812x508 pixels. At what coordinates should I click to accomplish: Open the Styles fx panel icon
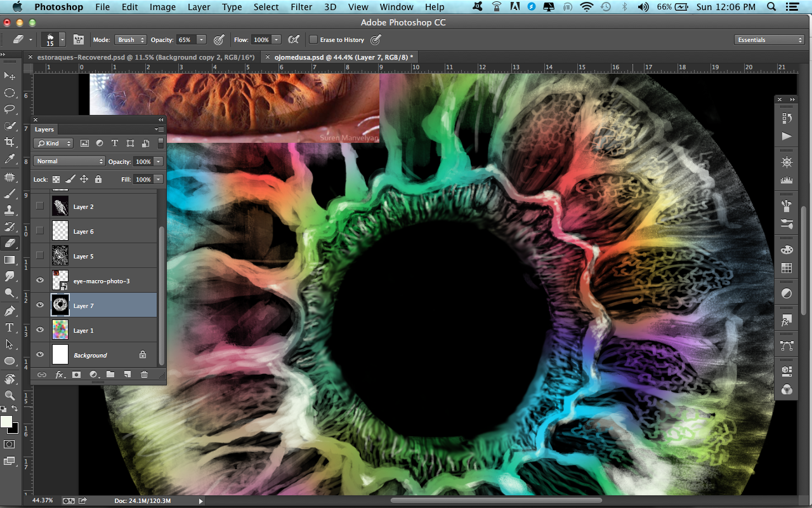[x=787, y=320]
